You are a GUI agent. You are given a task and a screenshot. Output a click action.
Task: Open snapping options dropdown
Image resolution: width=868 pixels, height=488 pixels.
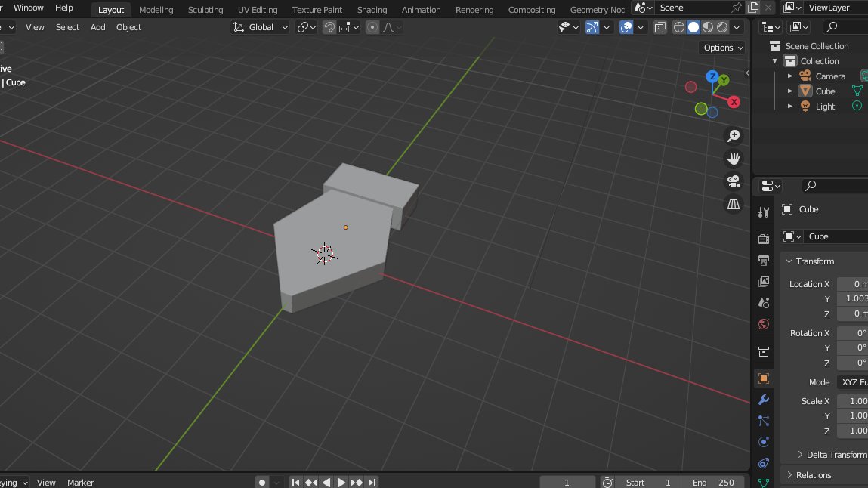[350, 27]
